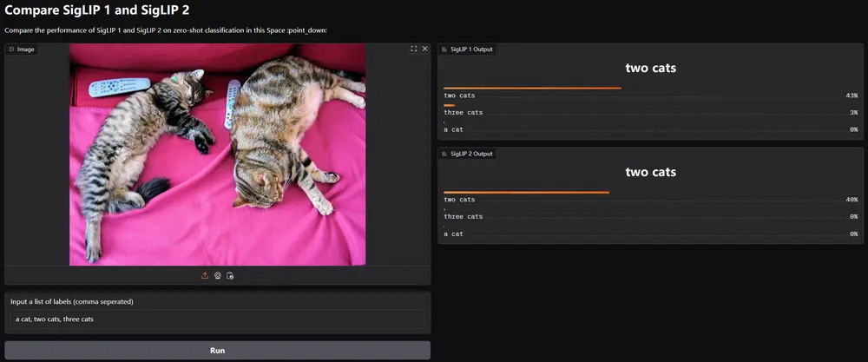Click the 'two cats' heading in SigLIP 2 Output
The width and height of the screenshot is (868, 362).
point(650,172)
